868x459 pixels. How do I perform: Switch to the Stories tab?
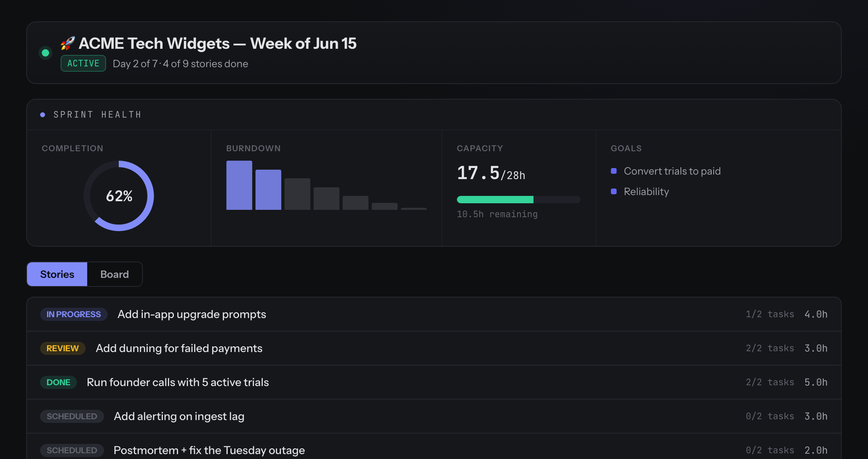tap(57, 274)
